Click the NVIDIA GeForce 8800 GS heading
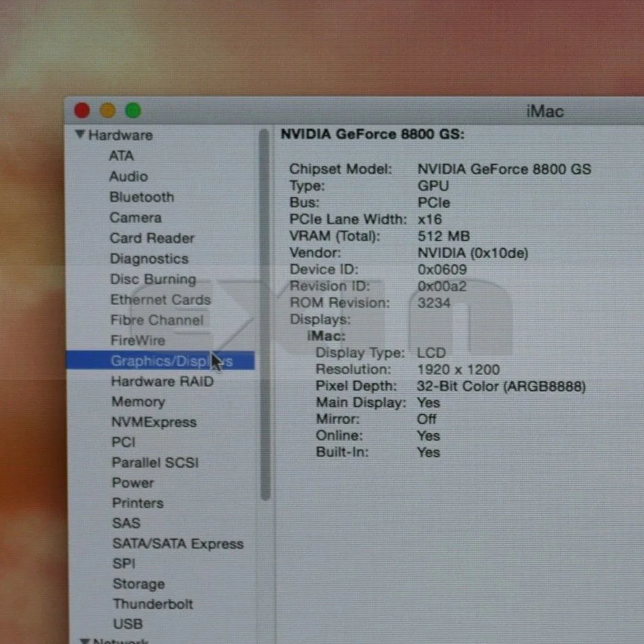644x644 pixels. (x=372, y=134)
